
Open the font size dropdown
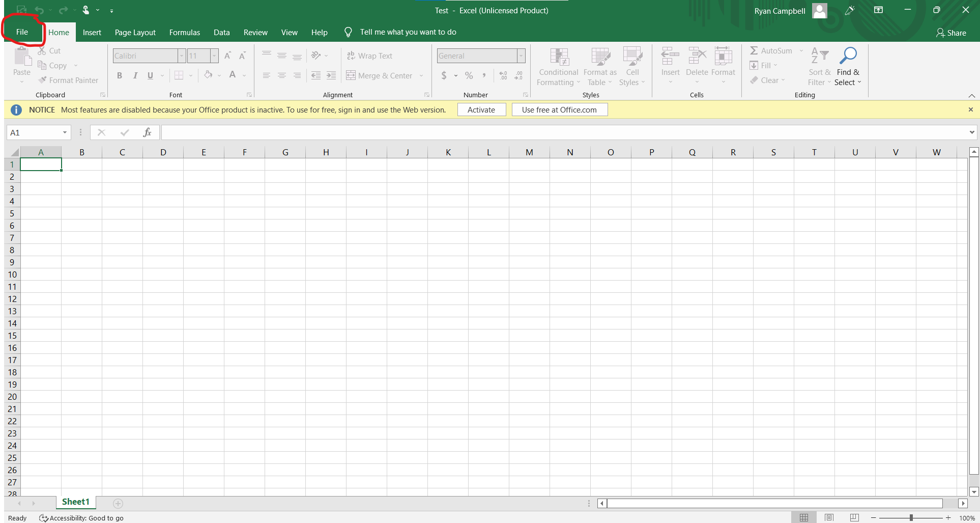[214, 56]
